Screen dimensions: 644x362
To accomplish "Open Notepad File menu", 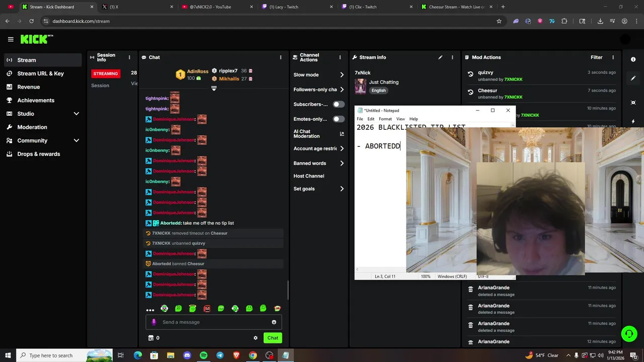I will [360, 119].
